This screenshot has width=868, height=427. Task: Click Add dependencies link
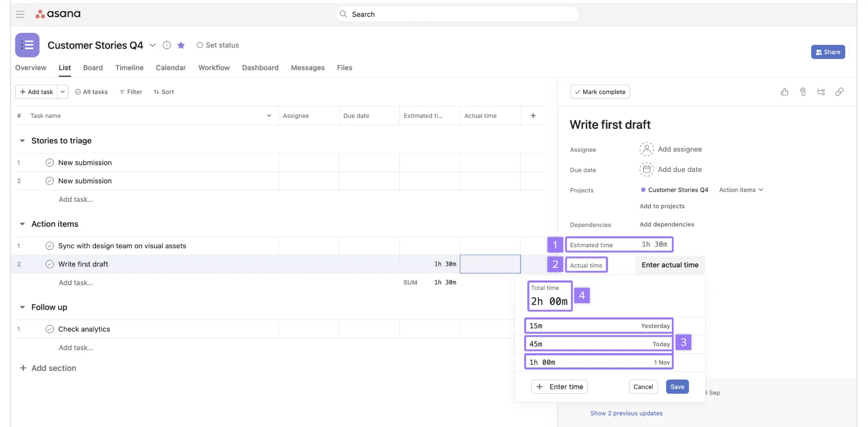tap(667, 225)
